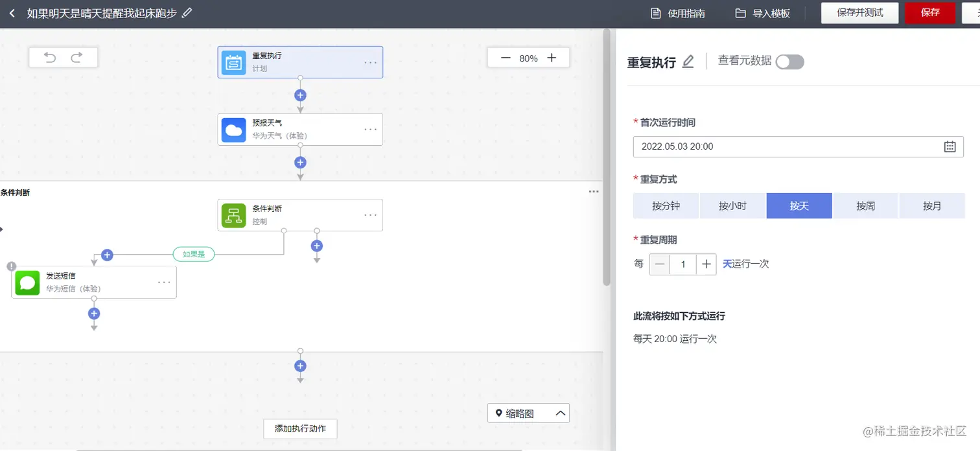Image resolution: width=980 pixels, height=451 pixels.
Task: Click the 发送短信 node warning icon
Action: pyautogui.click(x=11, y=266)
